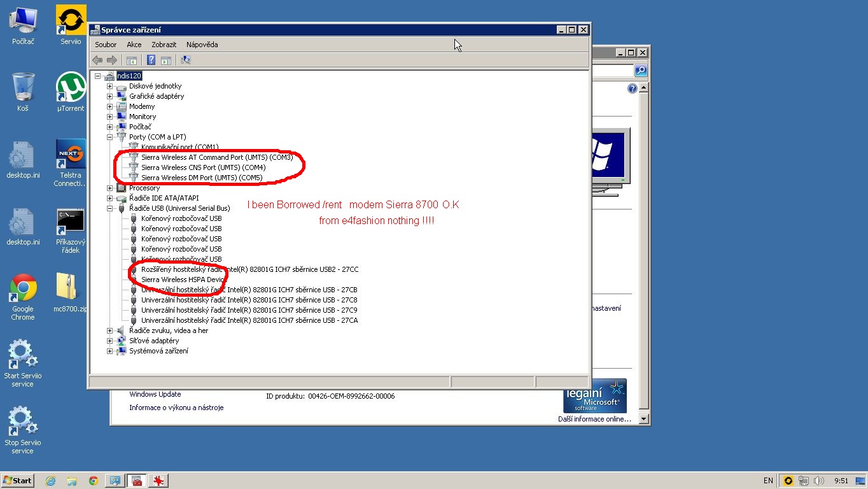Click the volume speaker tray icon
Screen dimensions: 868x489
click(818, 481)
